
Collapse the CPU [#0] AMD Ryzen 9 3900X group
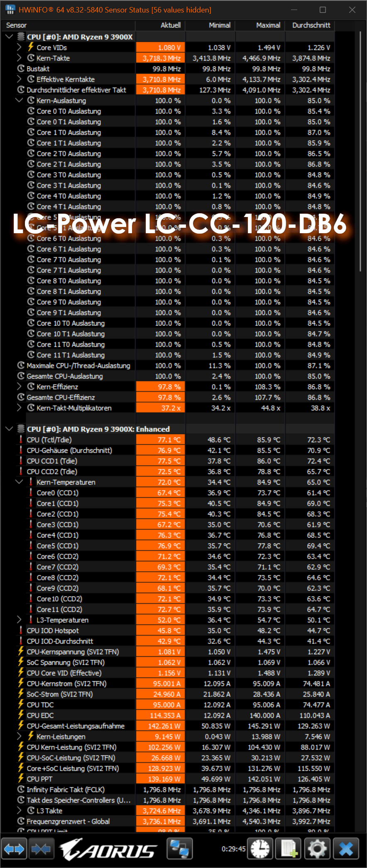coord(9,37)
